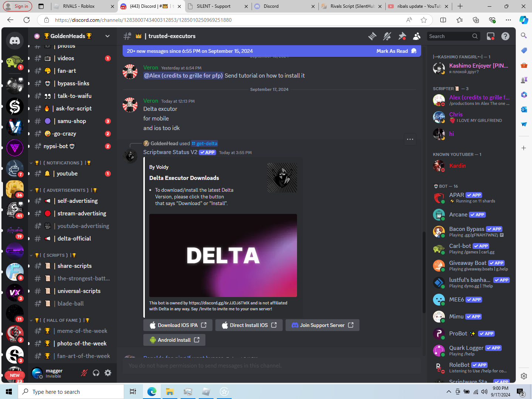Expand GoldenHeads server dropdown menu
This screenshot has width=532, height=399.
coord(108,36)
